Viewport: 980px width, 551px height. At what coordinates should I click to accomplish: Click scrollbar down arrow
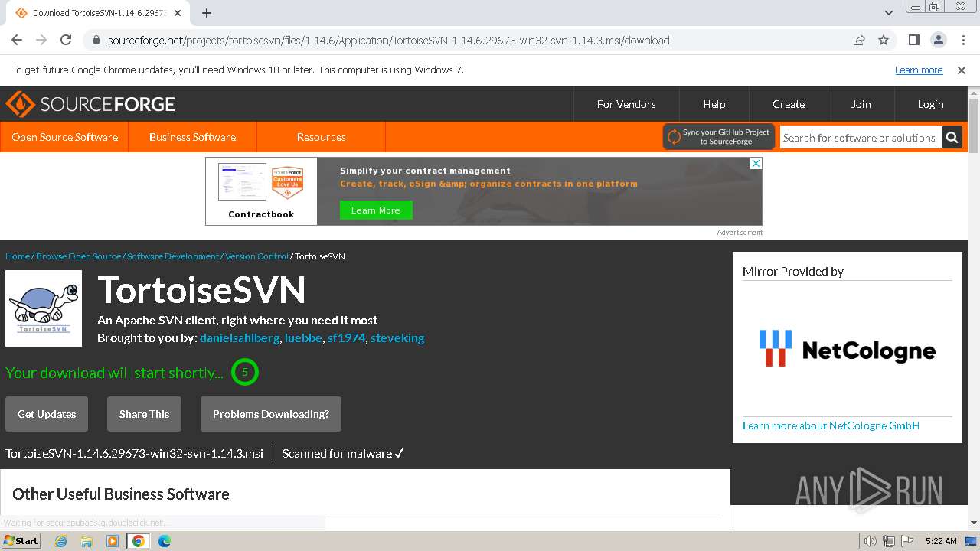pos(974,523)
